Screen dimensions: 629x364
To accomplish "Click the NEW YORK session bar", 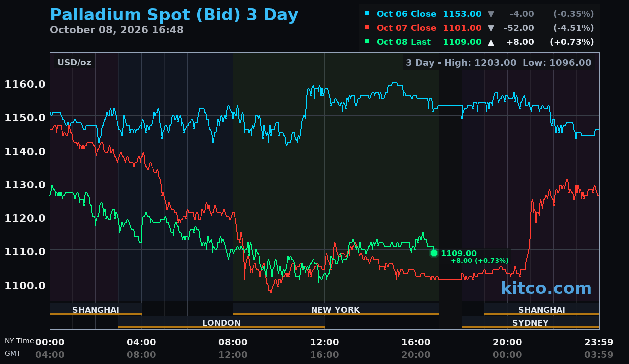I will tap(336, 309).
